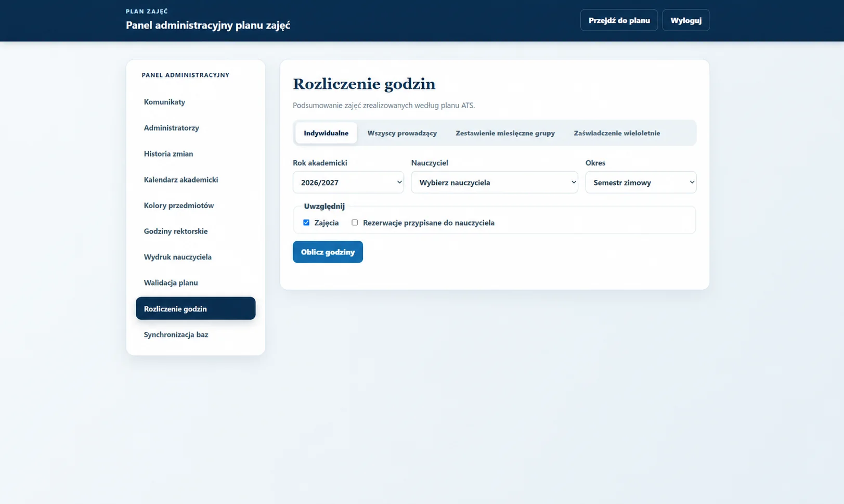Click the PLAN ZAJĘĆ header caption
Image resolution: width=844 pixels, height=504 pixels.
click(147, 11)
